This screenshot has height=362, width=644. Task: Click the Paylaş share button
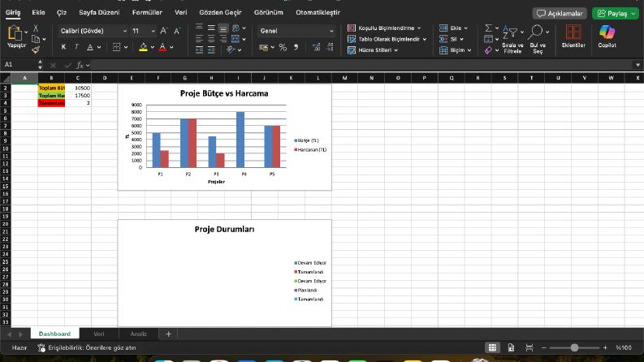pyautogui.click(x=616, y=14)
